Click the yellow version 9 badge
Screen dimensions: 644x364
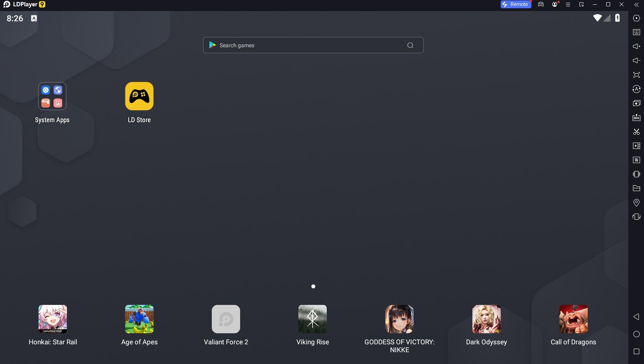[x=42, y=4]
